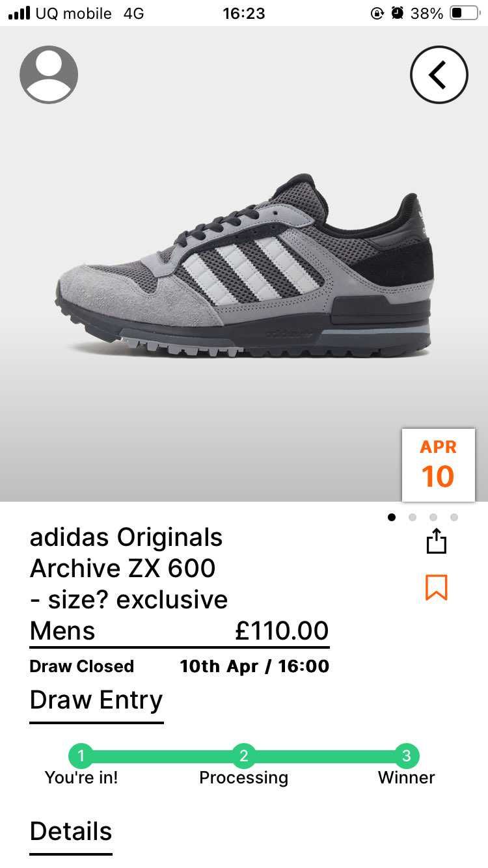Select the second image carousel dot
This screenshot has width=488, height=868.
(413, 517)
